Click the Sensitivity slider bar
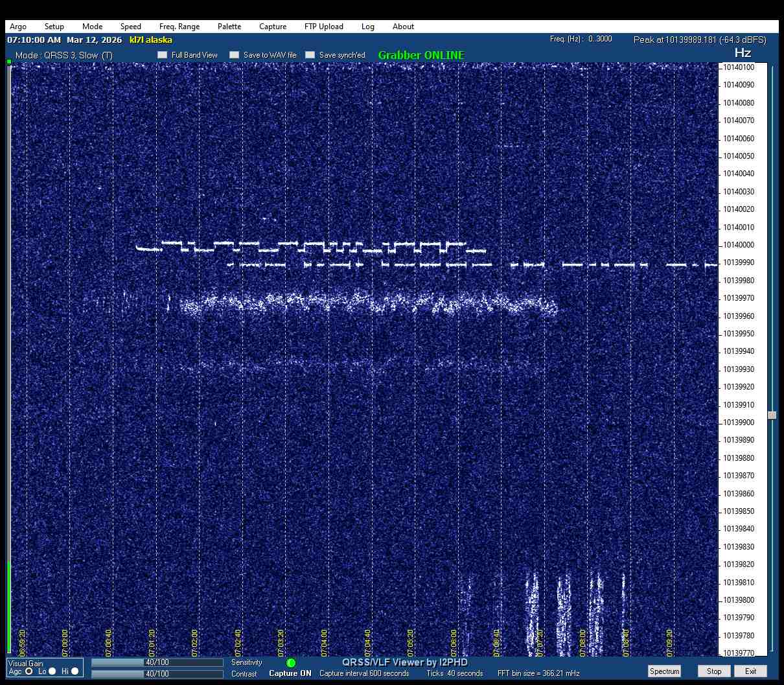The height and width of the screenshot is (685, 784). tap(157, 662)
